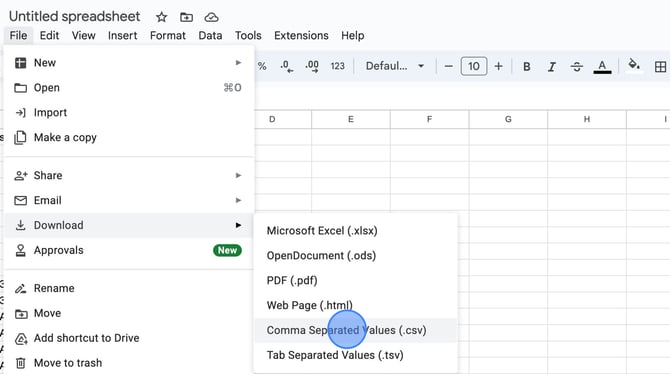Screen dimensions: 670x374
Task: Click the Approvals menu entry
Action: pyautogui.click(x=129, y=250)
